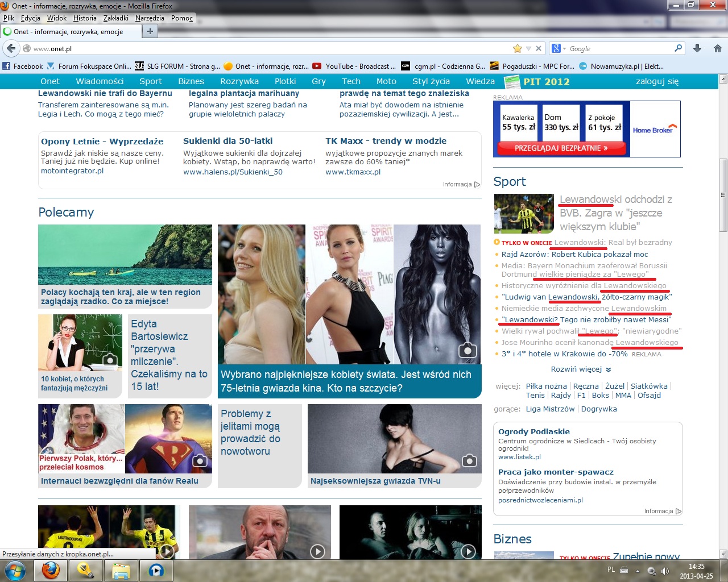728x582 pixels.
Task: Expand Rozwiń więcej in Sport section
Action: (581, 369)
